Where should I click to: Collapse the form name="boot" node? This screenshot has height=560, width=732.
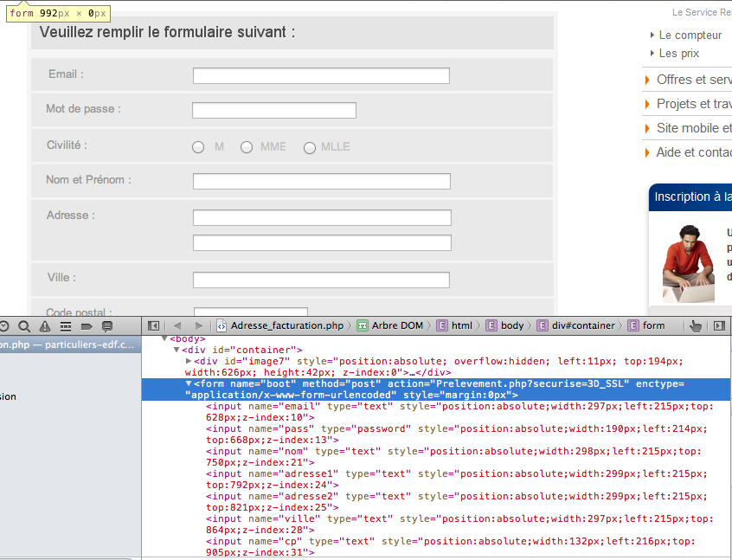(x=189, y=383)
